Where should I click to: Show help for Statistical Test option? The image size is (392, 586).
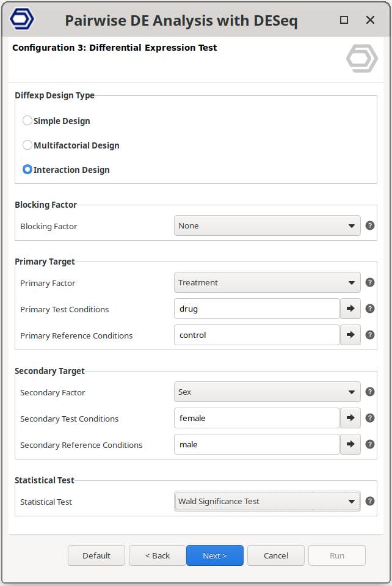point(370,501)
